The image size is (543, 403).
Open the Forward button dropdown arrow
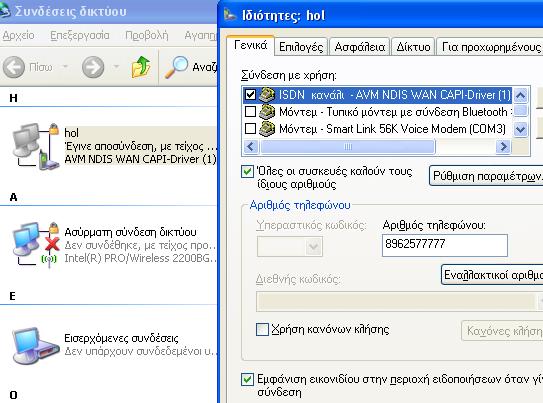click(116, 66)
